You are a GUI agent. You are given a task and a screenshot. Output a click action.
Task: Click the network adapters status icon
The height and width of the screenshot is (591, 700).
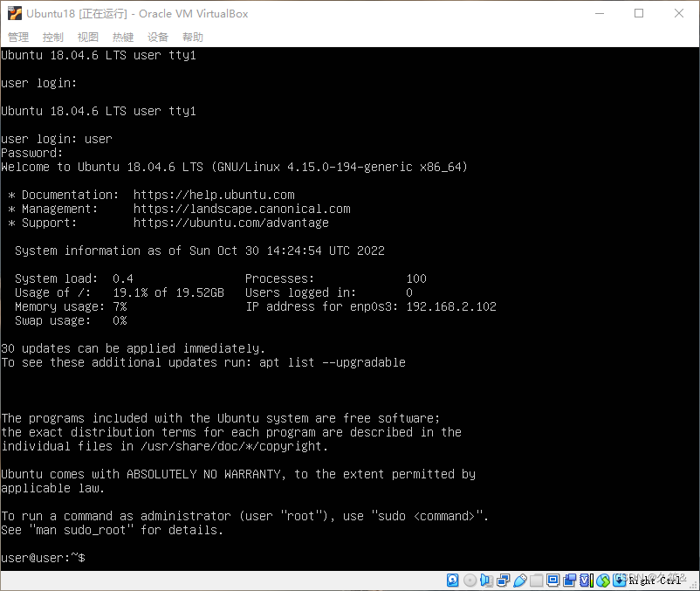tap(503, 580)
